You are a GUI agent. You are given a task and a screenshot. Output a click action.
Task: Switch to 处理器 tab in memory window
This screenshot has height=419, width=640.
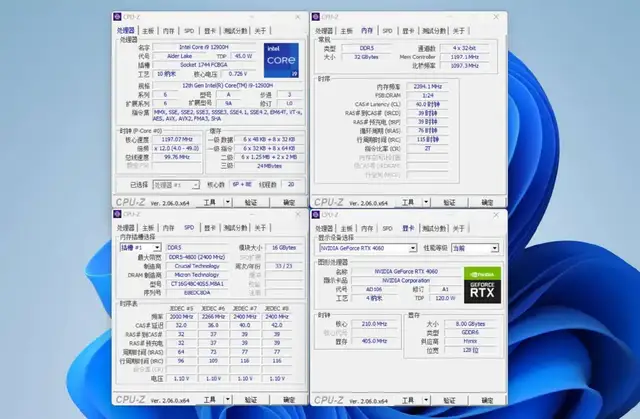(x=324, y=31)
